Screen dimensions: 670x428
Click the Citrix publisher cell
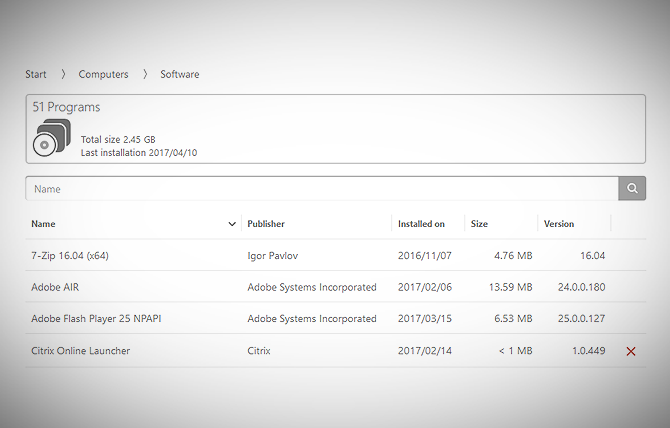click(x=259, y=351)
